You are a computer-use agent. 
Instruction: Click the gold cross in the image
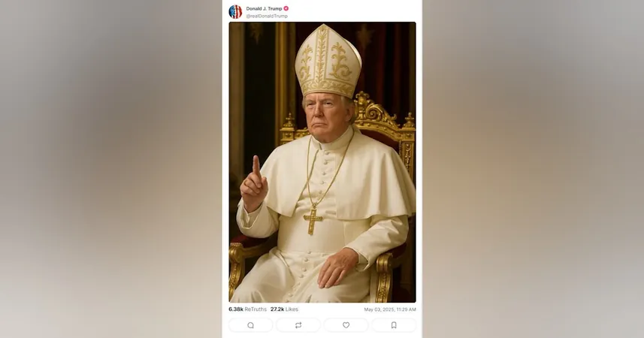click(313, 222)
